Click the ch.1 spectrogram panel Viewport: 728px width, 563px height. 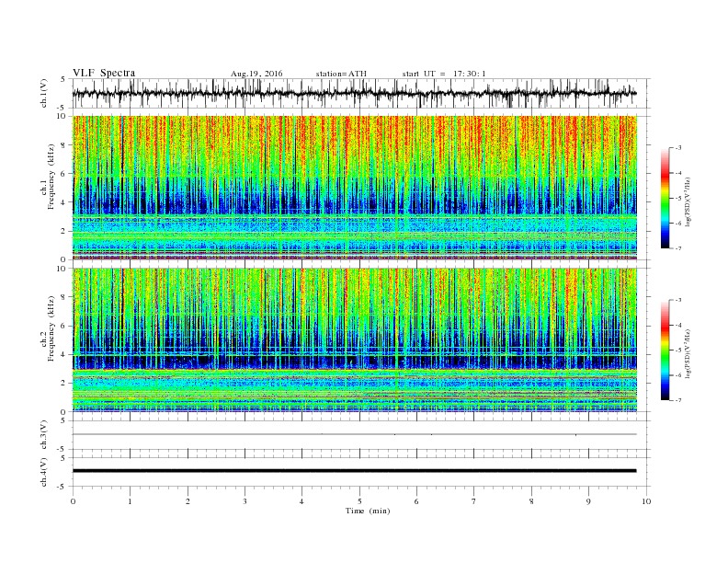click(x=355, y=188)
